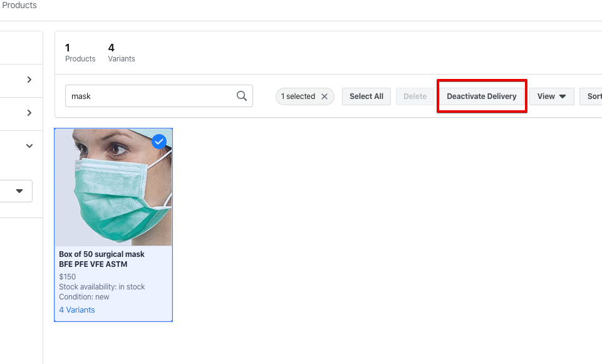Expand the first sidebar chevron section
The width and height of the screenshot is (602, 364).
pos(29,80)
